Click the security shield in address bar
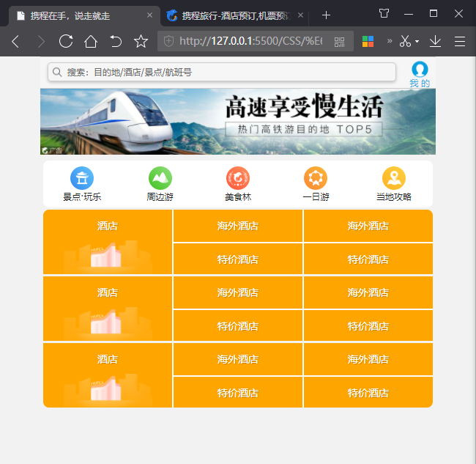Viewport: 476px width, 464px height. [x=168, y=41]
